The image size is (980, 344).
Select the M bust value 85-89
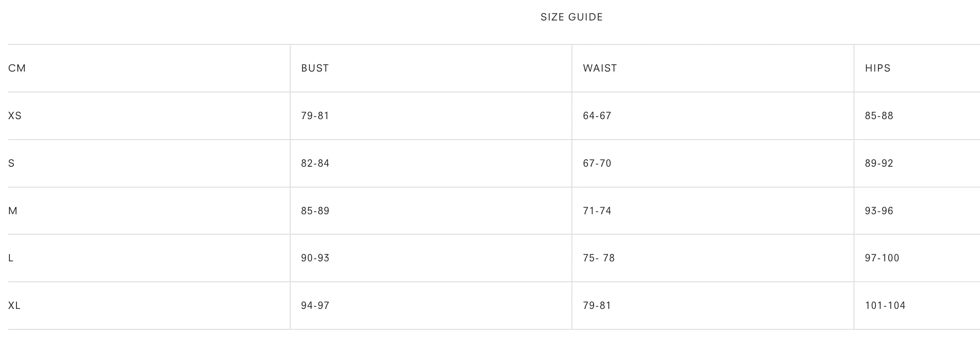pyautogui.click(x=315, y=211)
